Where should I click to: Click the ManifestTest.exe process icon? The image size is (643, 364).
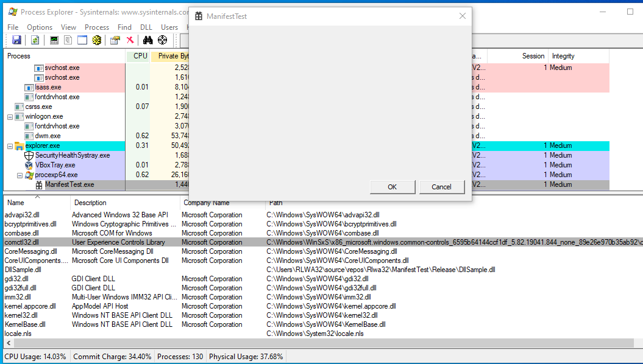click(x=39, y=185)
